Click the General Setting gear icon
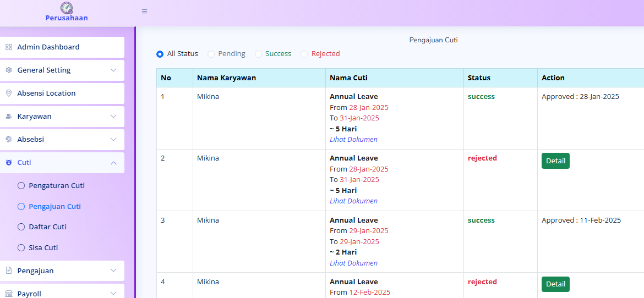Image resolution: width=644 pixels, height=298 pixels. [x=9, y=70]
